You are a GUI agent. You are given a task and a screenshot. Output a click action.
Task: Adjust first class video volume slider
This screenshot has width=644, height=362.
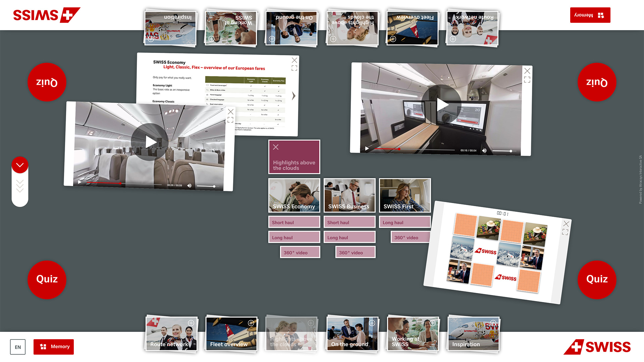tap(502, 151)
